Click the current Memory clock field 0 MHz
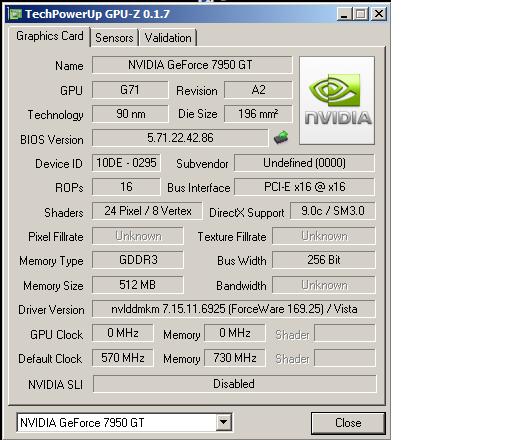 [235, 333]
